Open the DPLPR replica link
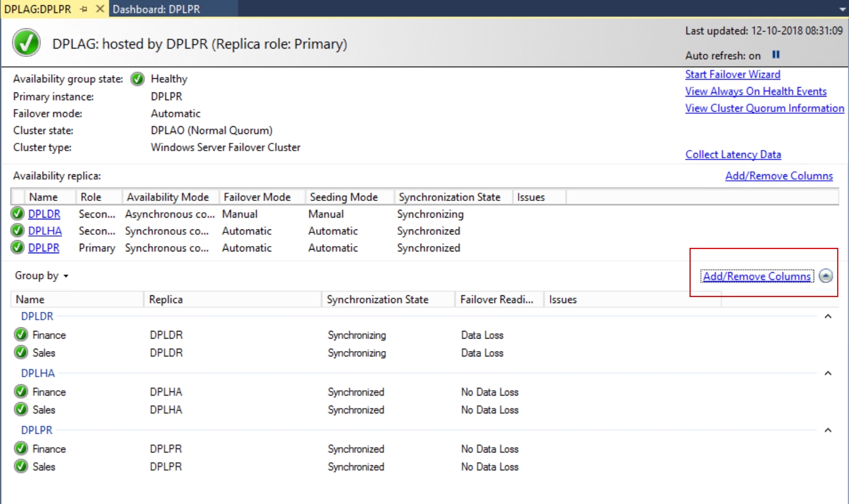Image resolution: width=849 pixels, height=504 pixels. click(x=44, y=248)
